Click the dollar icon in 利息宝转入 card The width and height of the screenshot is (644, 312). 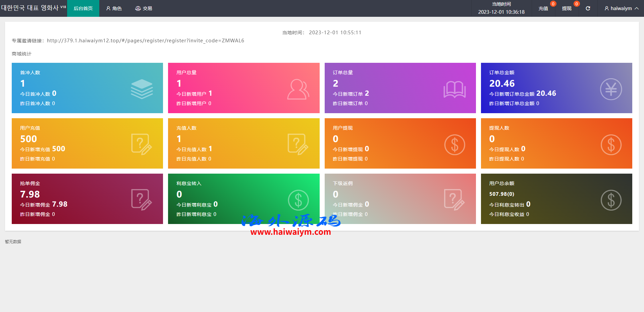pos(298,200)
